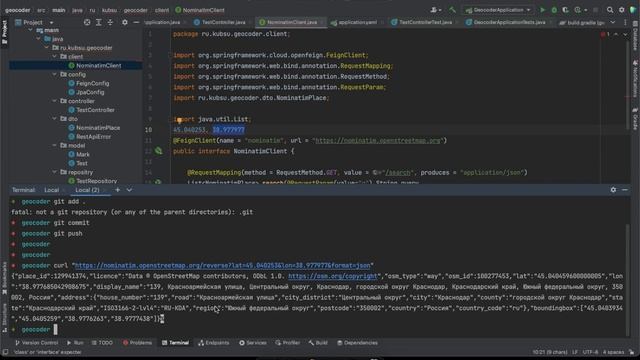Open terminal sessions dropdown chevron

pyautogui.click(x=129, y=190)
